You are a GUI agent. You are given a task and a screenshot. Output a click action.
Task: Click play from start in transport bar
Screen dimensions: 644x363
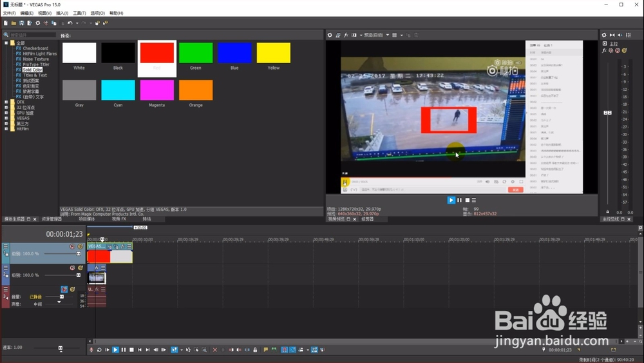pos(107,350)
